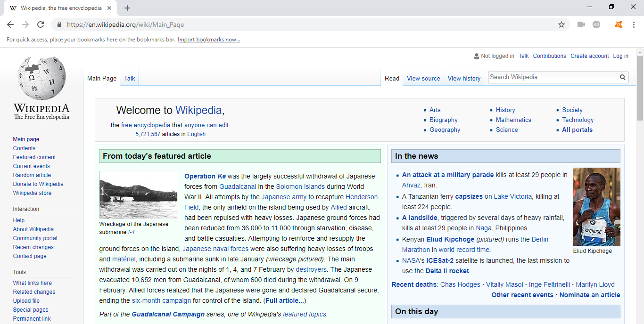Screen dimensions: 644x324
Task: Open About Wikipedia
Action: pos(33,229)
